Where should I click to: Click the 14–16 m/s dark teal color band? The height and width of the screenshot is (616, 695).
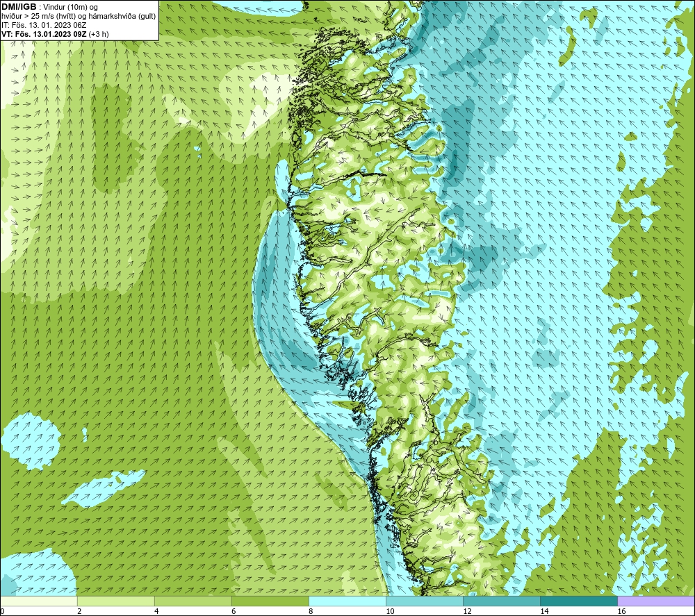pyautogui.click(x=578, y=601)
